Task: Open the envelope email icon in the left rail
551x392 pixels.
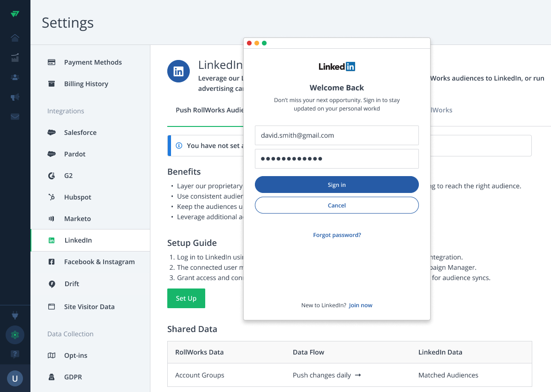Action: pos(15,117)
